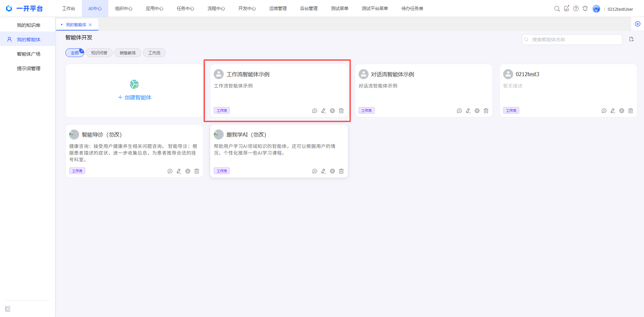Expand the tab list dropdown arrow

pos(637,24)
